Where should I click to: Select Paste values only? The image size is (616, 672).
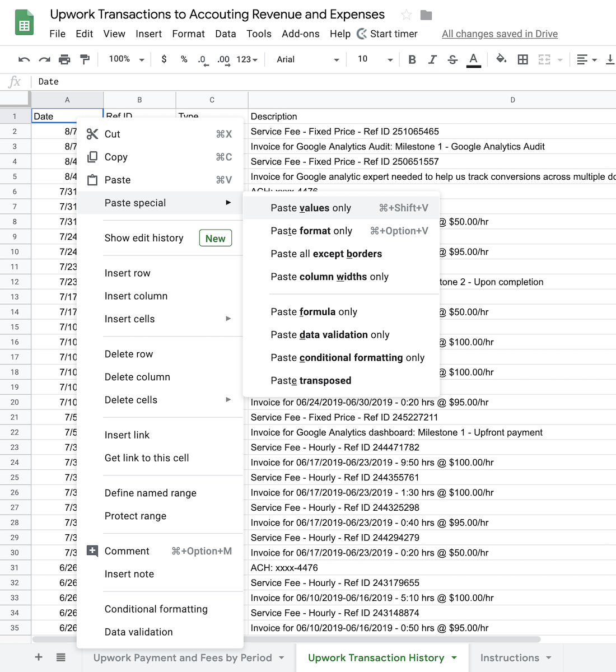coord(342,208)
